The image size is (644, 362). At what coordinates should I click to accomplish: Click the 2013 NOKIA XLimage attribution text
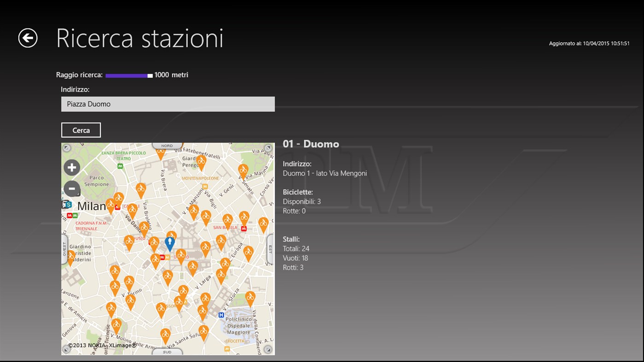(100, 345)
